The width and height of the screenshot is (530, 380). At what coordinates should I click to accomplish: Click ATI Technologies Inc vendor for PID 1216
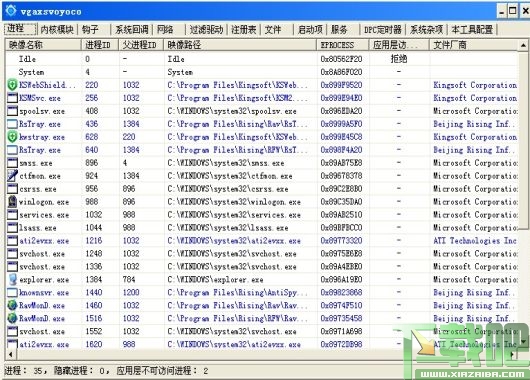475,241
